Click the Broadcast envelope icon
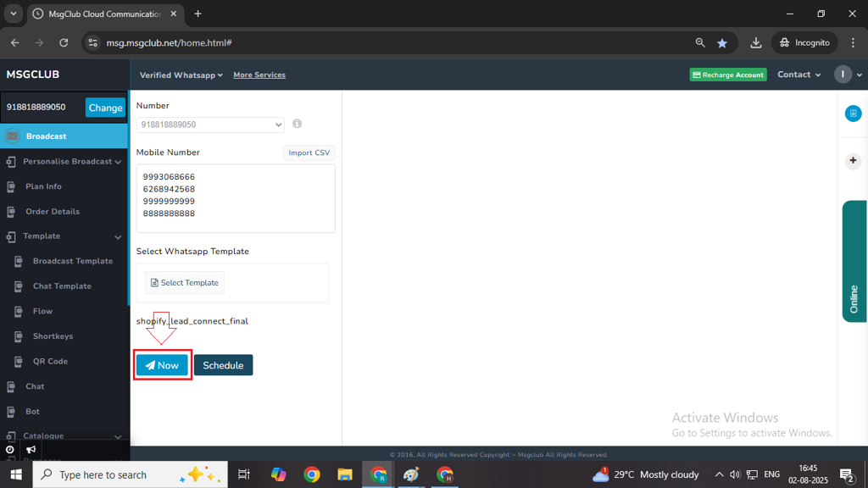Viewport: 868px width, 488px height. click(x=12, y=136)
